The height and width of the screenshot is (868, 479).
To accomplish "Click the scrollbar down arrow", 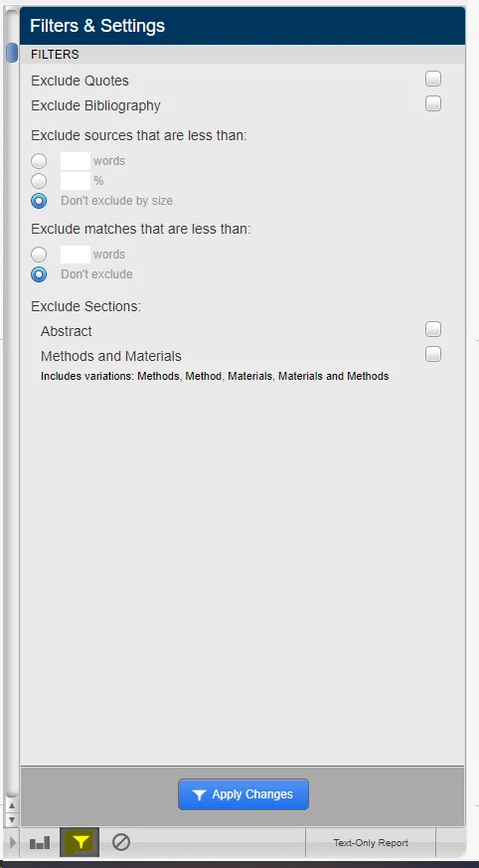I will tap(12, 818).
